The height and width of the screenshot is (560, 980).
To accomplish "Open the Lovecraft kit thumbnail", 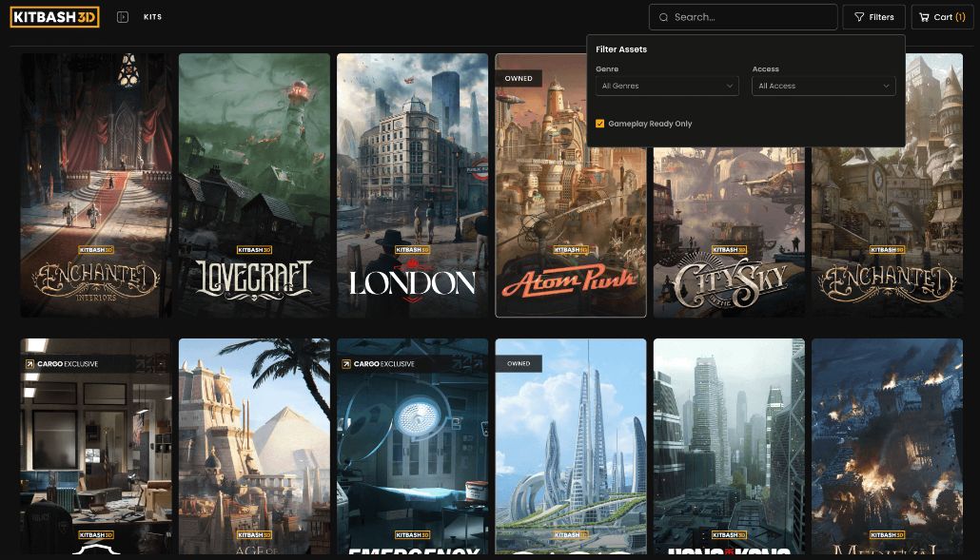I will [x=254, y=185].
